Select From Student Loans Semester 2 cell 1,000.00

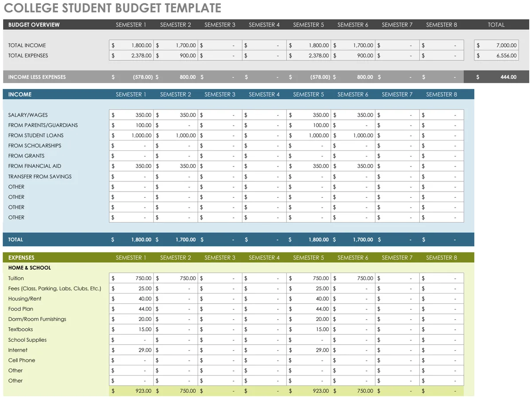coord(176,135)
